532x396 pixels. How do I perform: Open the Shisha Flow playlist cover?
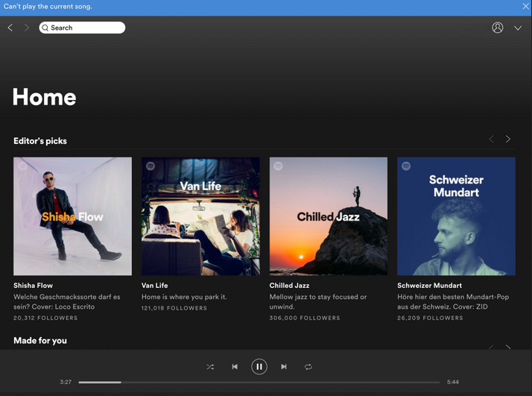pyautogui.click(x=72, y=216)
